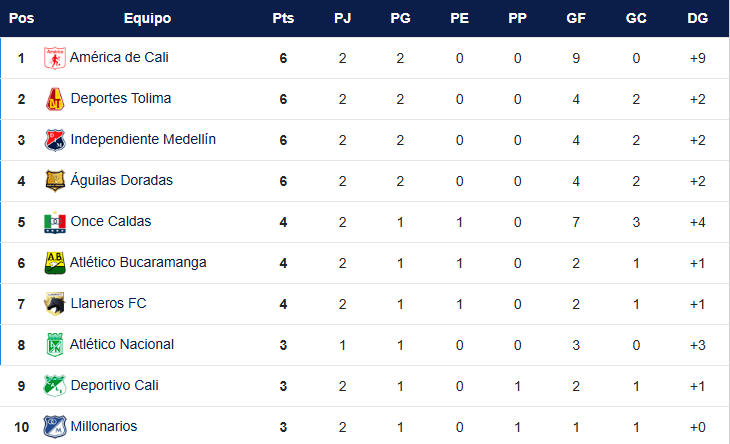Click the Equipo column header
The image size is (730, 444).
[148, 18]
